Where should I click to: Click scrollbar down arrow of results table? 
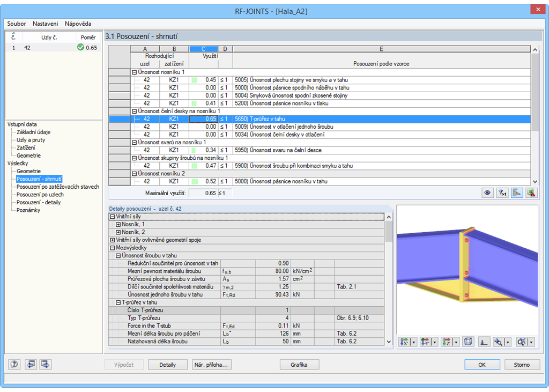click(x=535, y=182)
